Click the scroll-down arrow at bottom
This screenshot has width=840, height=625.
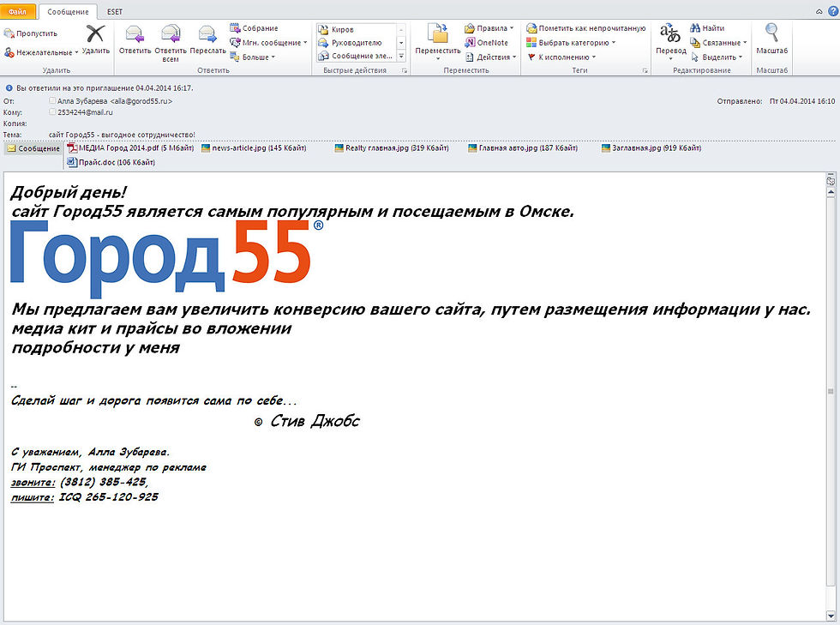831,616
